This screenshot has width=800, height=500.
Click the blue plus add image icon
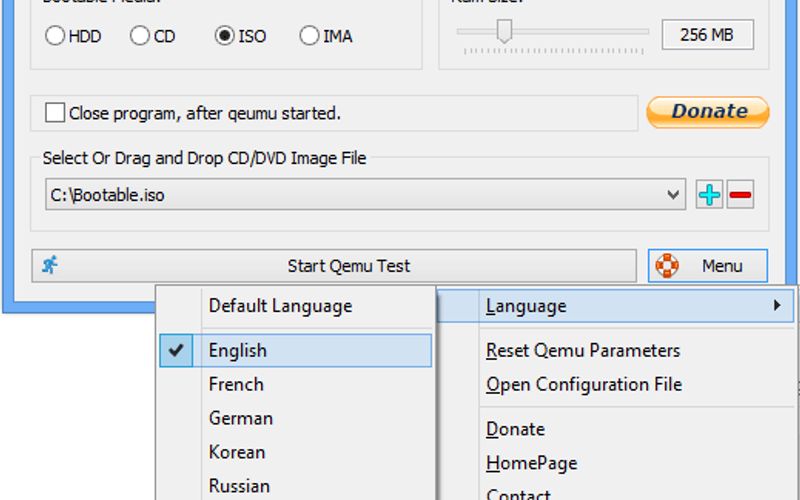tap(709, 195)
